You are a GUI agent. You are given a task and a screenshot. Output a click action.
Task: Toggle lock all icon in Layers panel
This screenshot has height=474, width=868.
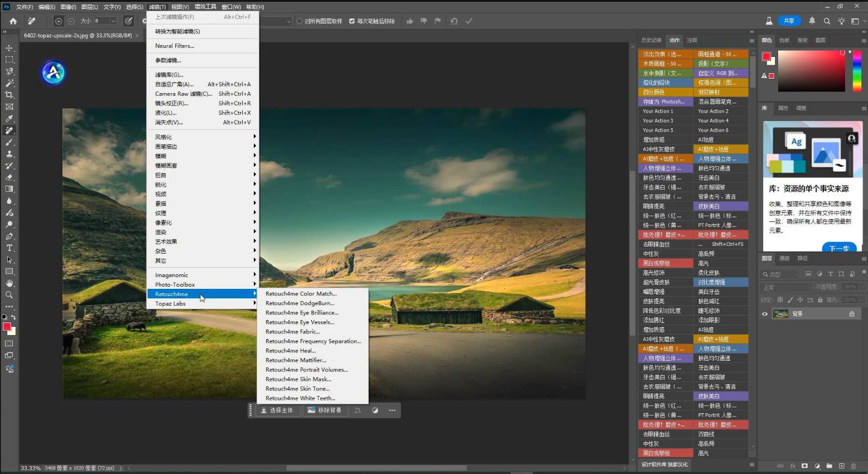point(820,300)
